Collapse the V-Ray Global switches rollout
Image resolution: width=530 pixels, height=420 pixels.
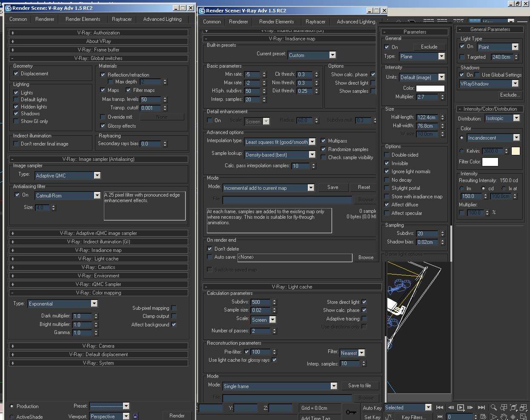[98, 58]
